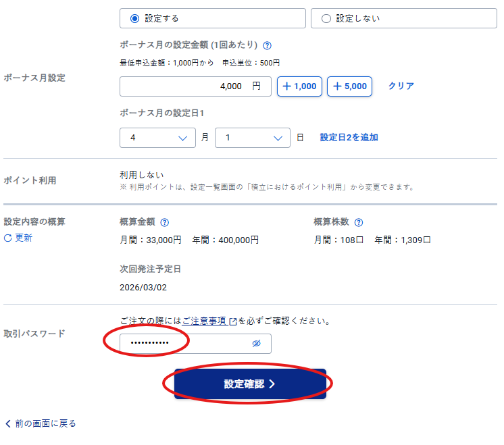
Task: Select the 設定しない radio option
Action: click(404, 18)
